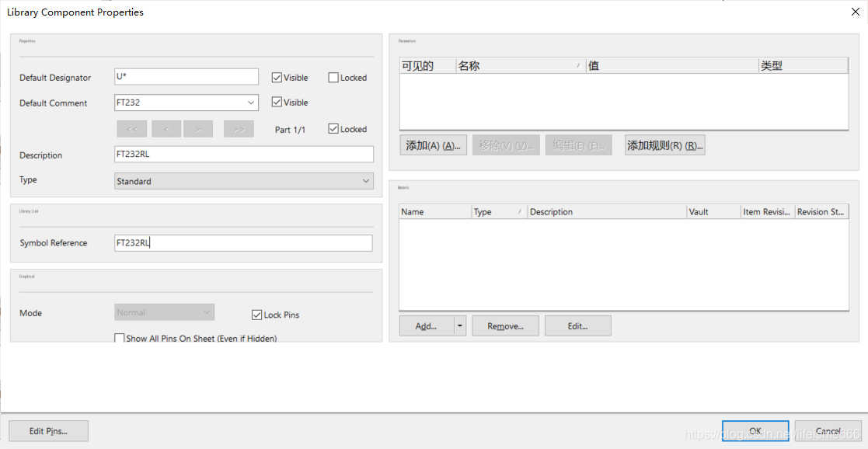Image resolution: width=868 pixels, height=449 pixels.
Task: Sort models by Type column header
Action: pyautogui.click(x=500, y=211)
